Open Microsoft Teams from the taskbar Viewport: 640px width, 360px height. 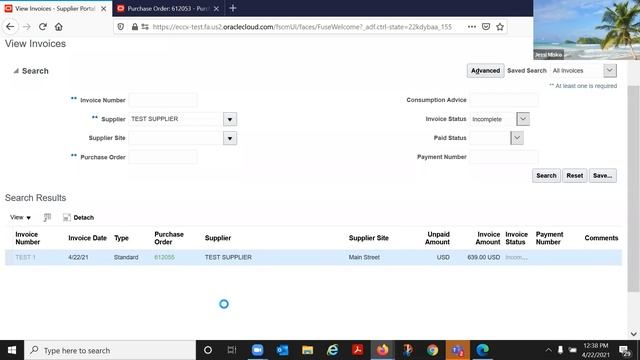point(458,350)
